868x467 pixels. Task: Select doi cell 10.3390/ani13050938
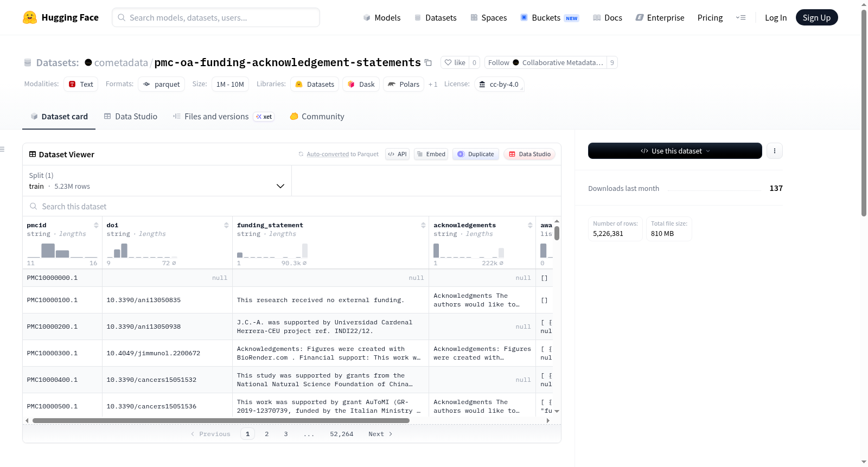point(167,327)
